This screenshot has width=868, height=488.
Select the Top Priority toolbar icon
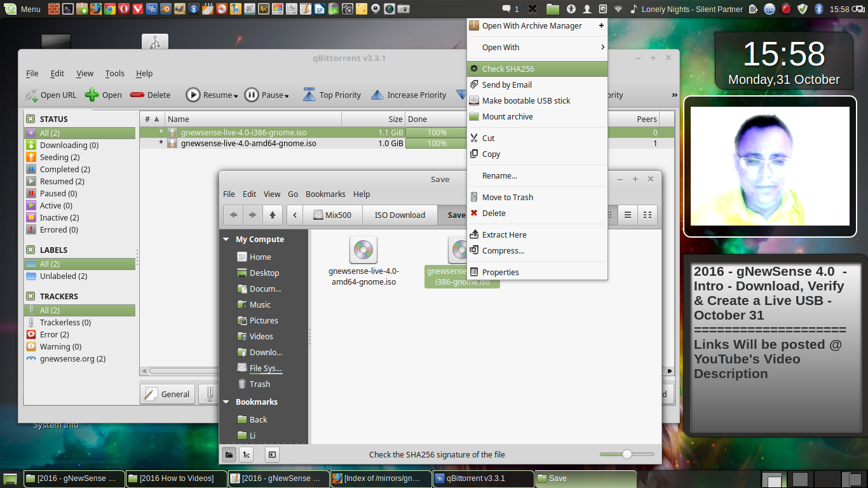(309, 95)
